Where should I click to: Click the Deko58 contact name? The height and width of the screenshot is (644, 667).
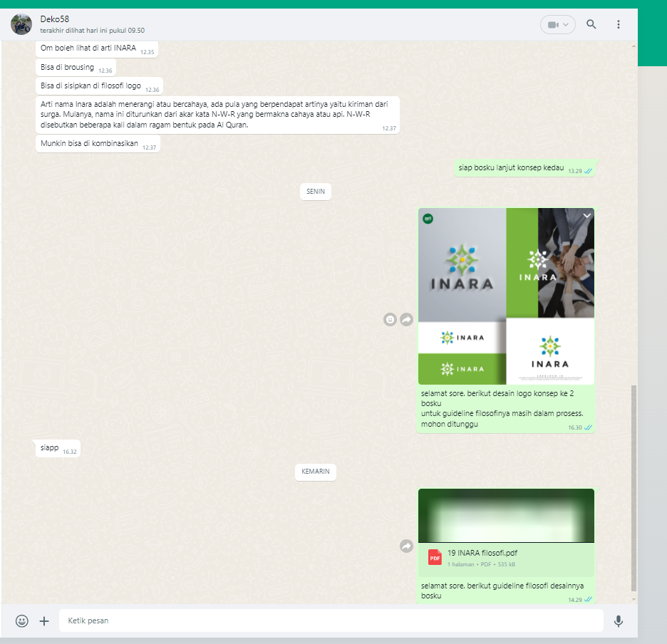[55, 19]
